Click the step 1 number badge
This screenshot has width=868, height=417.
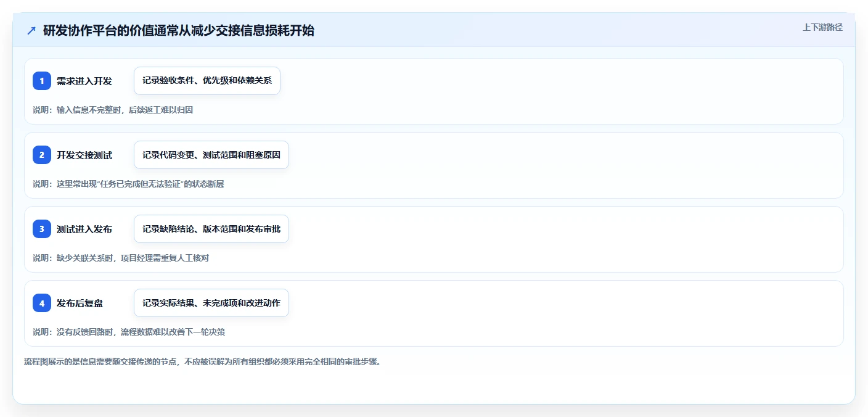click(x=42, y=81)
